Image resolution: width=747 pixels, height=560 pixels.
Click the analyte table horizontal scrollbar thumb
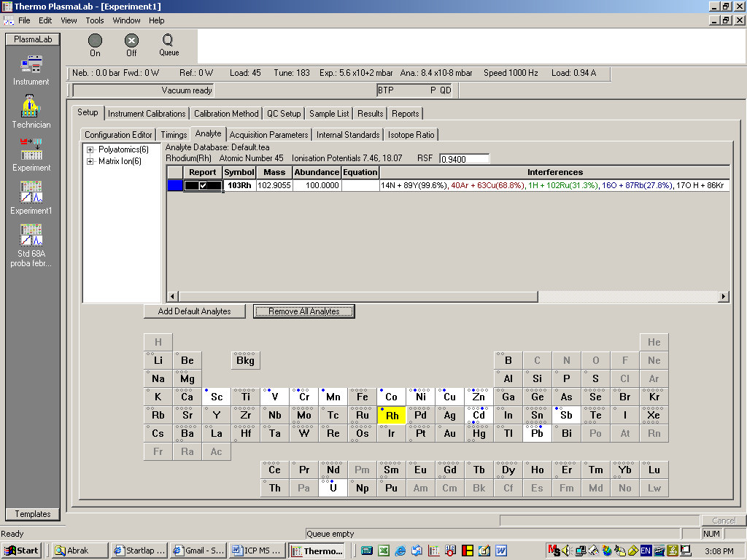pyautogui.click(x=358, y=296)
